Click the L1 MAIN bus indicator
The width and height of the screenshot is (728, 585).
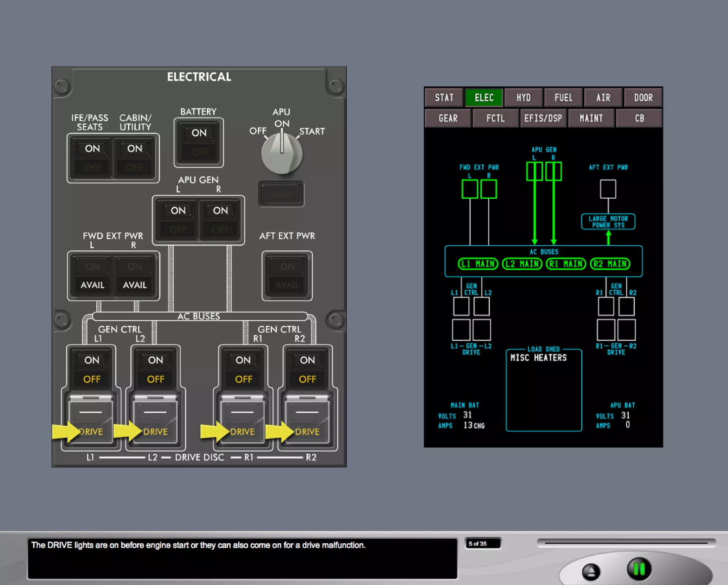[478, 264]
